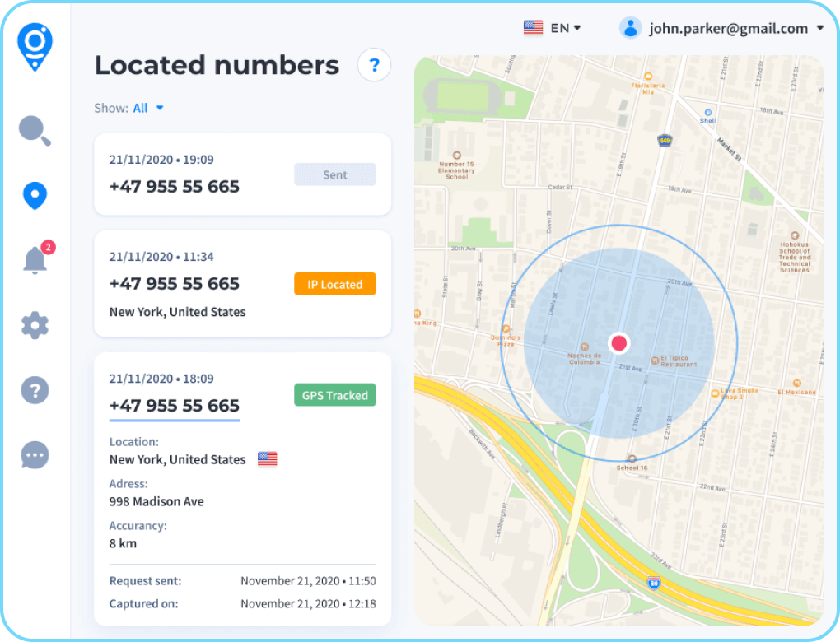Open help via the circled question mark button
Screen dimensions: 840x642
tap(374, 64)
